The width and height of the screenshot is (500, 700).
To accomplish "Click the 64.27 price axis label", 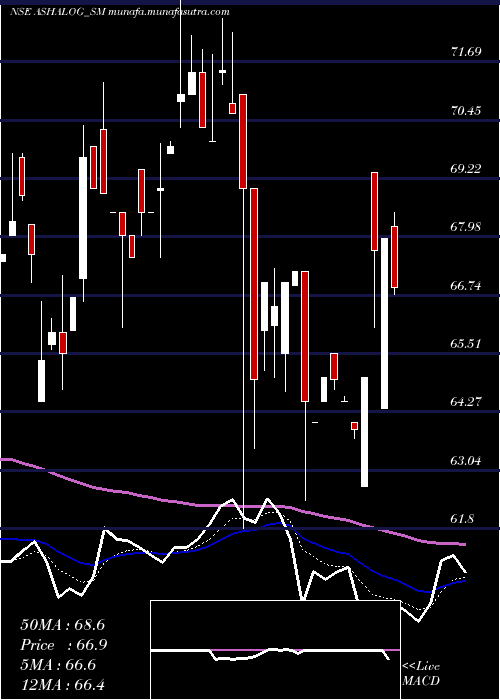I will [x=467, y=402].
